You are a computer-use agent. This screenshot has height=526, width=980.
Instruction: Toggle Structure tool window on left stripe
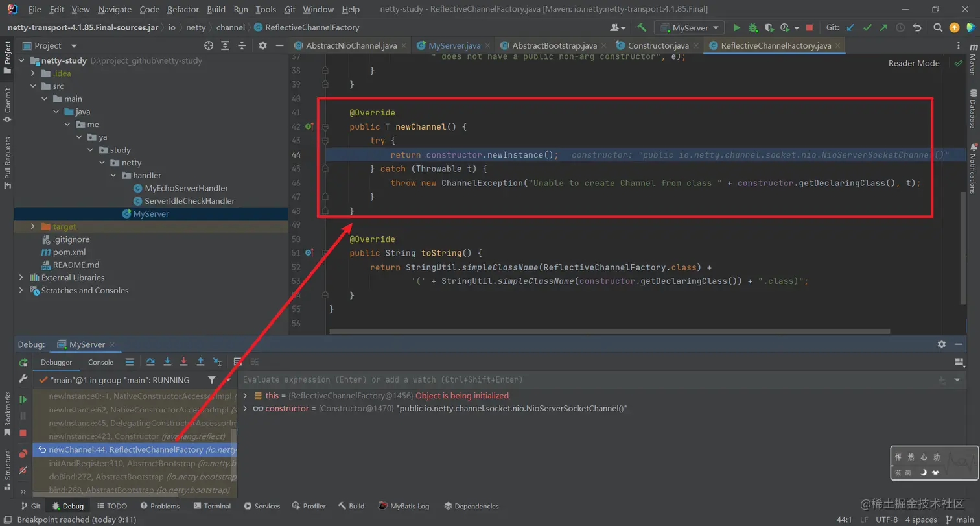pos(8,469)
